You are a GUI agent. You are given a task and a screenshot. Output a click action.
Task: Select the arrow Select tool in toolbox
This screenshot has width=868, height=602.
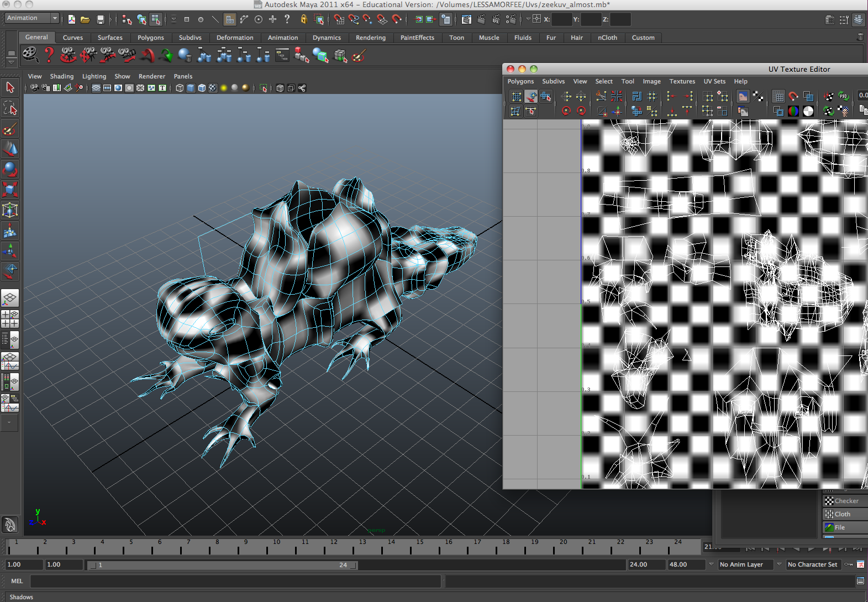click(x=10, y=87)
